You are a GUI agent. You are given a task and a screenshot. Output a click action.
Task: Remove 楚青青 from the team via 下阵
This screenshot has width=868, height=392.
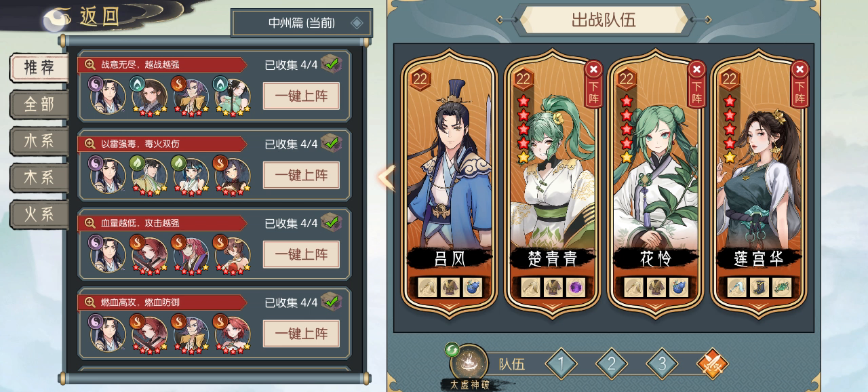pos(593,83)
